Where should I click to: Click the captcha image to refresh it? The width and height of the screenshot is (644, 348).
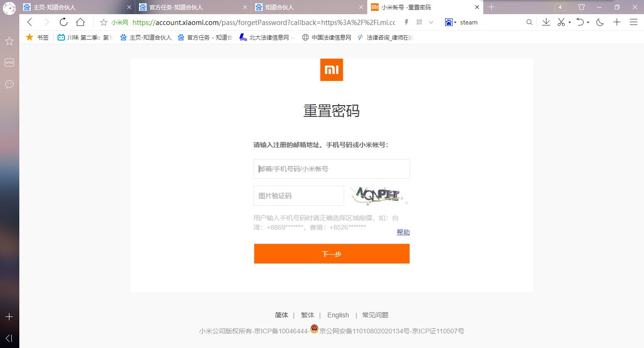[x=380, y=195]
